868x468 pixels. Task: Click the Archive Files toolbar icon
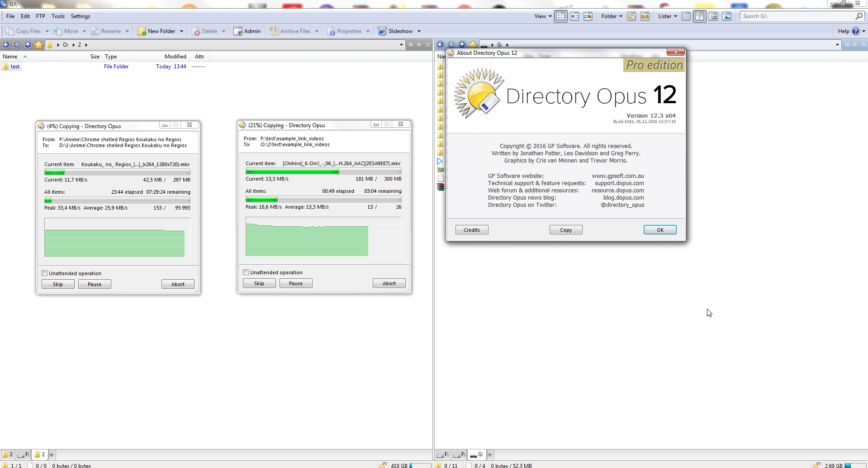tap(274, 31)
